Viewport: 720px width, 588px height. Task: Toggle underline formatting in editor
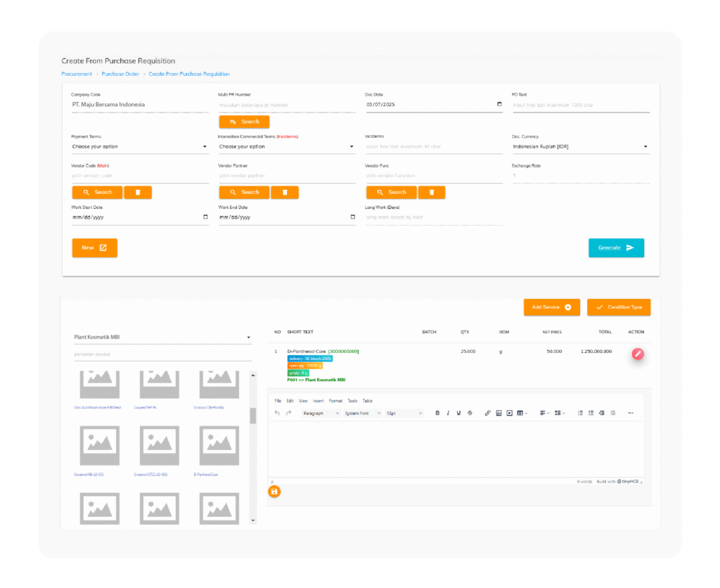[x=458, y=413]
